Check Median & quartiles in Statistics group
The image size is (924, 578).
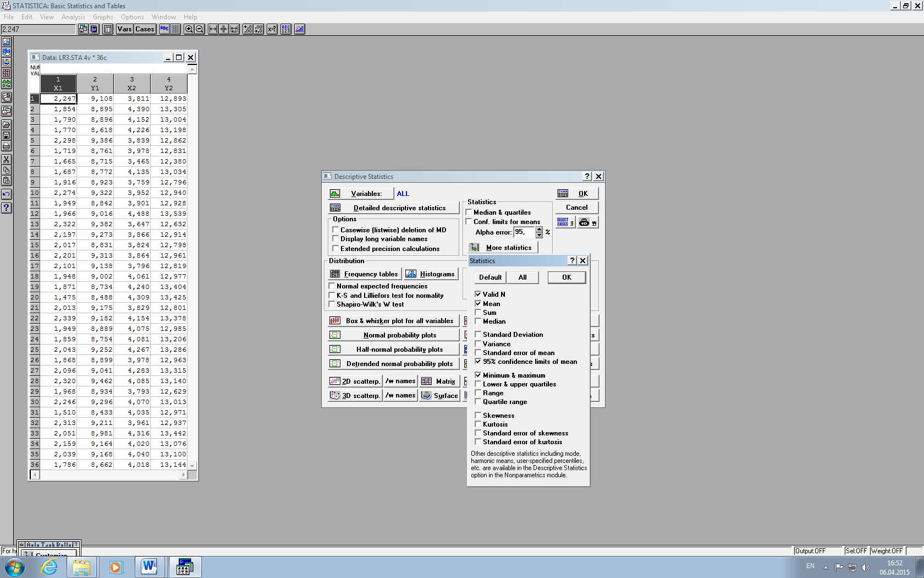pyautogui.click(x=469, y=212)
